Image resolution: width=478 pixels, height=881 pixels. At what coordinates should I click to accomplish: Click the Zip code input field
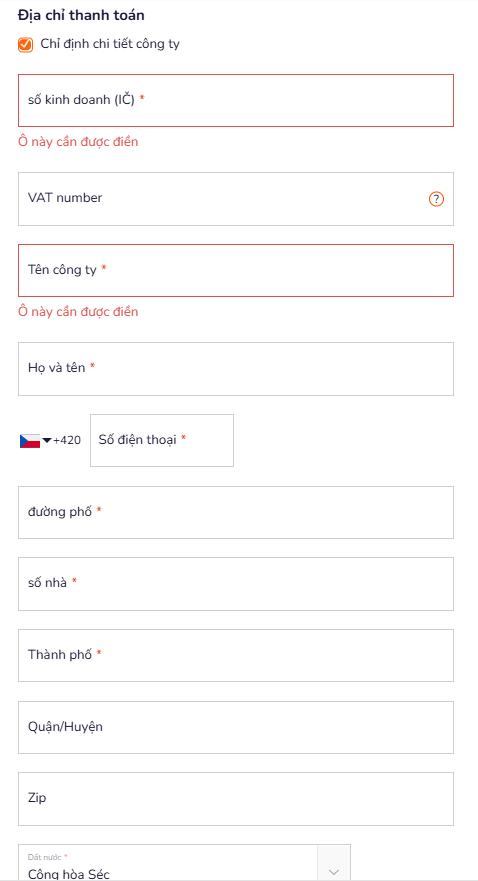click(236, 799)
